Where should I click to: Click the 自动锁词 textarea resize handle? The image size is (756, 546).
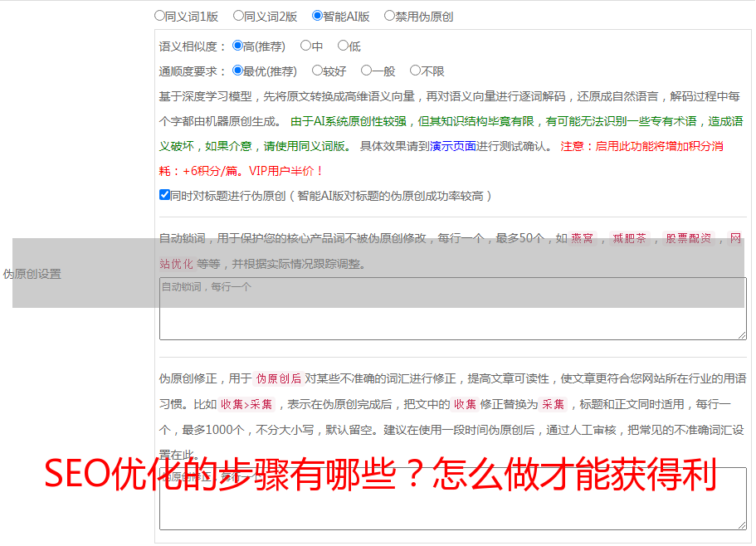pyautogui.click(x=742, y=335)
